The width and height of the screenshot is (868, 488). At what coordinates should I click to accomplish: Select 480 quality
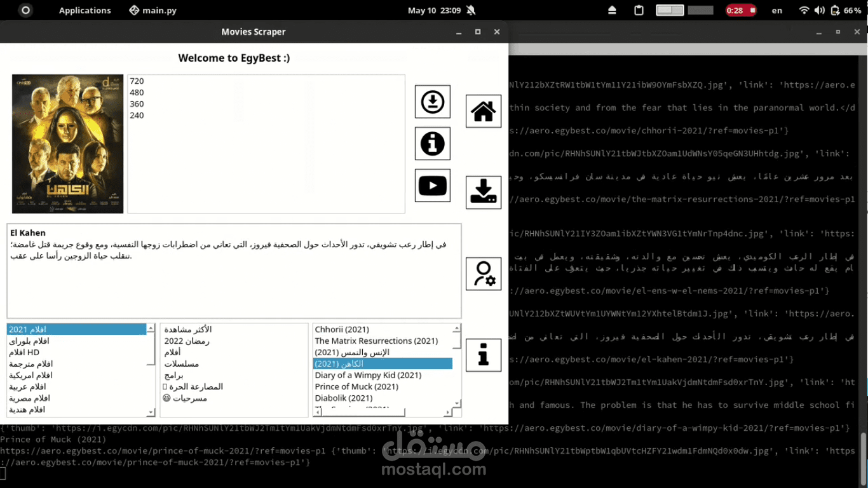click(266, 92)
